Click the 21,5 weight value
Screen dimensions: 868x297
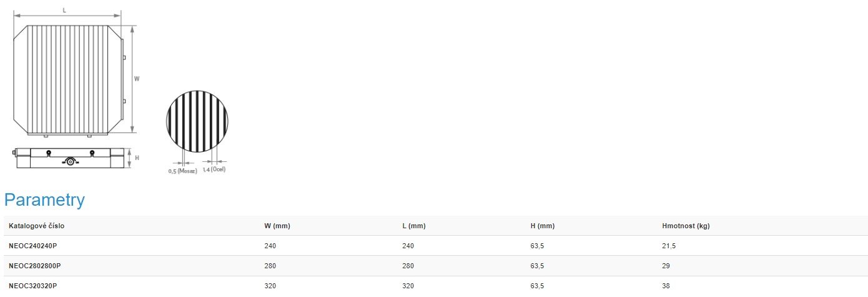[669, 246]
